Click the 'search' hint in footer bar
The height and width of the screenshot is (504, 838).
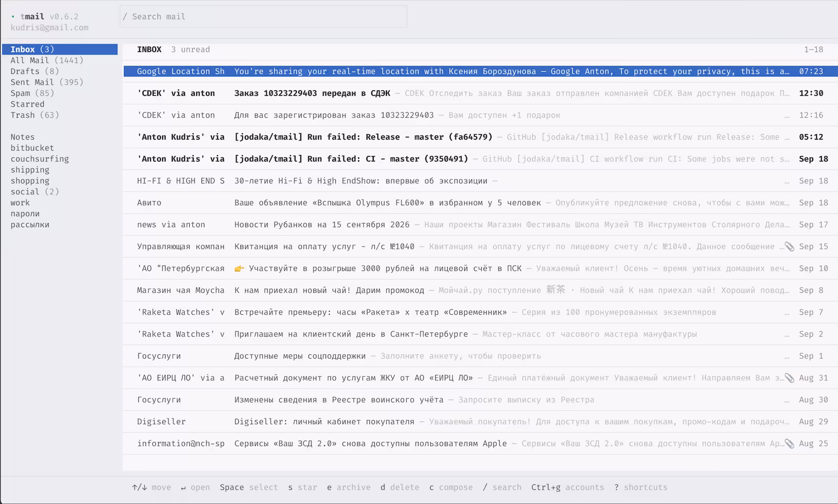(502, 487)
